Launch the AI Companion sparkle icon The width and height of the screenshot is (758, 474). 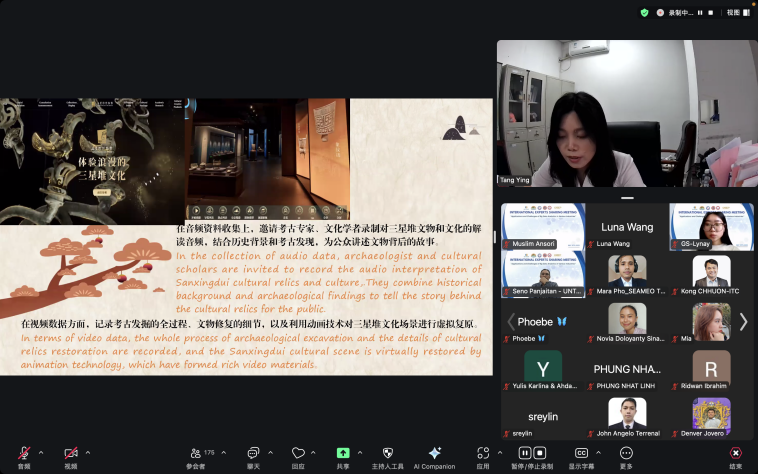point(434,453)
